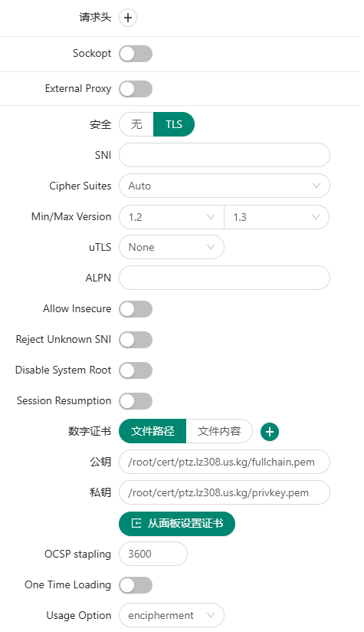Toggle Disable System Root switch

pyautogui.click(x=136, y=370)
